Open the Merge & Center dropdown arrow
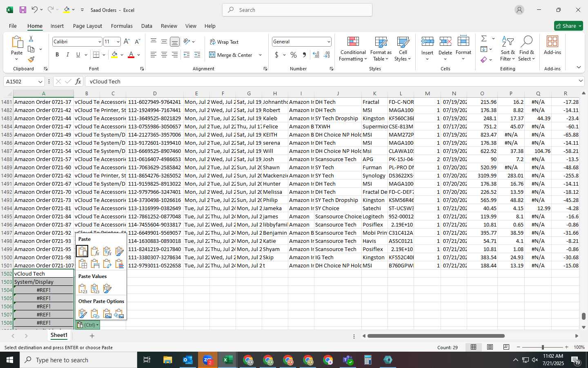Viewport: 588px width, 368px height. coord(260,55)
